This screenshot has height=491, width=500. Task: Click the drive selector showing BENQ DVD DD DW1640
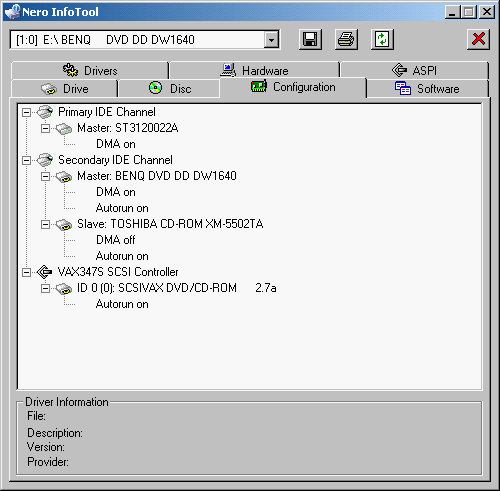144,40
